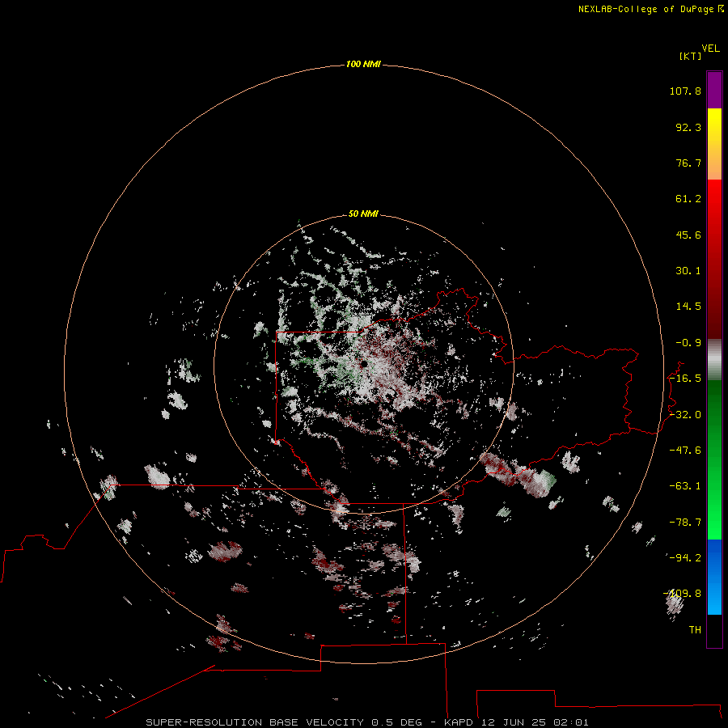Click the -109.8 velocity scale value
728x728 pixels.
tap(683, 594)
